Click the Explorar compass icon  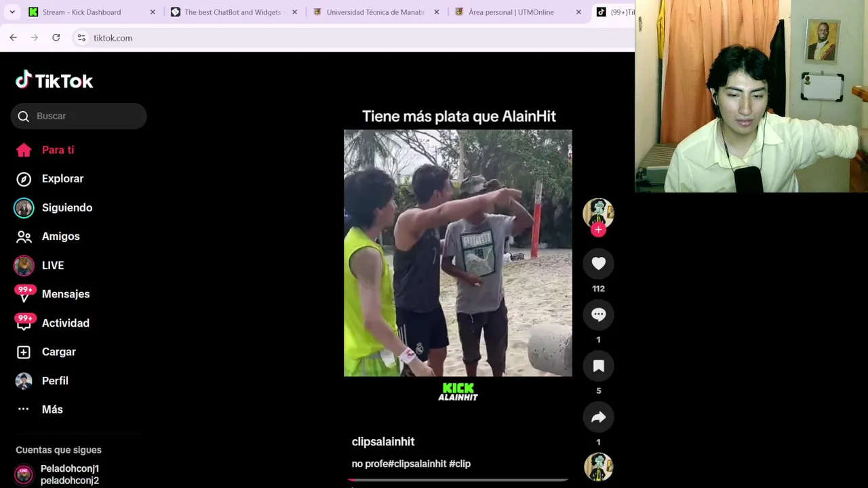tap(24, 179)
